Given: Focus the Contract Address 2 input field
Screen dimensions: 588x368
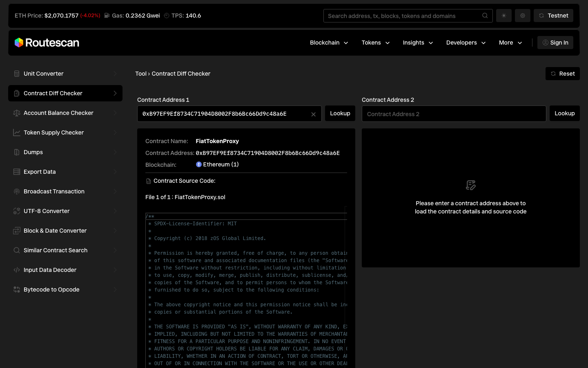Looking at the screenshot, I should coord(454,114).
